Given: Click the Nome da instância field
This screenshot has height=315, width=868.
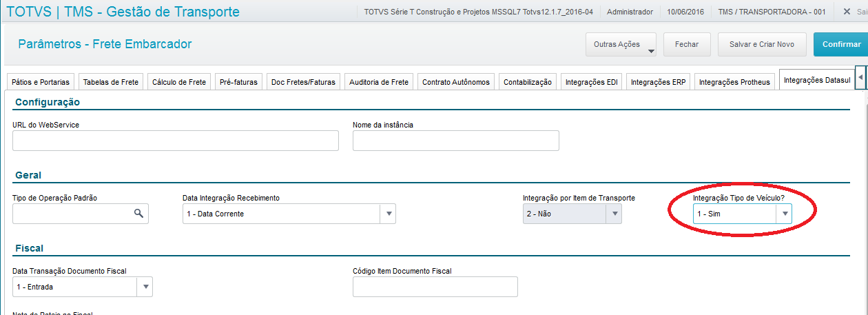Looking at the screenshot, I should (456, 141).
